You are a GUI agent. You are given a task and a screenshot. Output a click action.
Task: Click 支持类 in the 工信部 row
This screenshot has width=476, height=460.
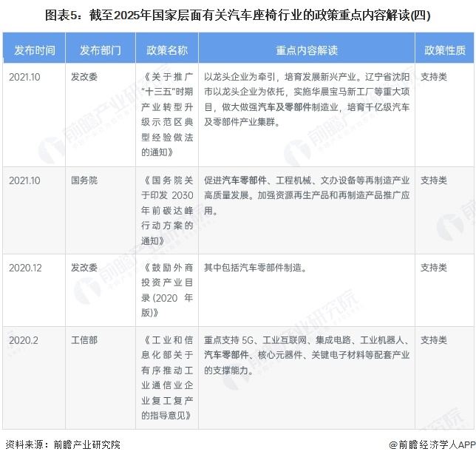(x=434, y=340)
